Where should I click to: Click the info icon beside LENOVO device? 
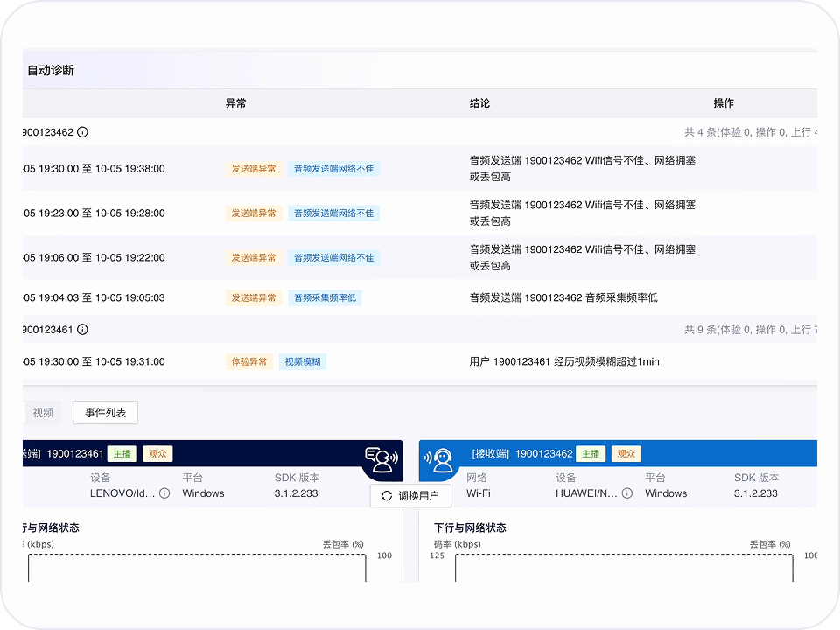pyautogui.click(x=165, y=493)
